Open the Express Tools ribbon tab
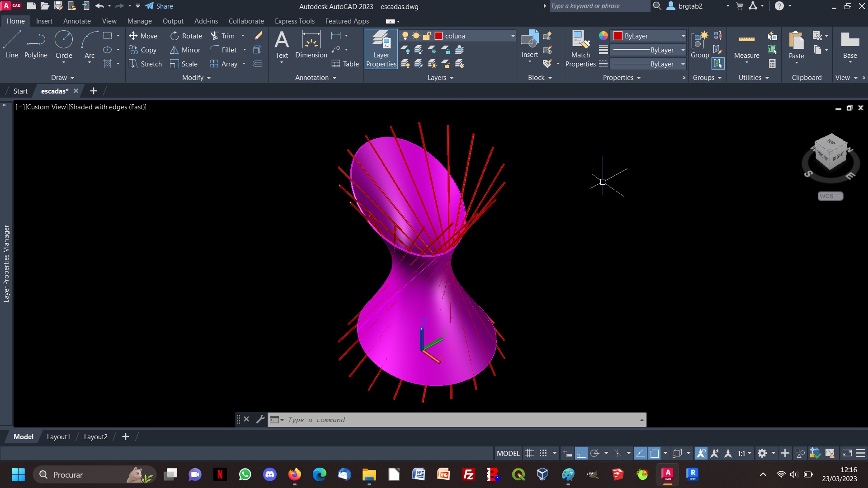Viewport: 868px width, 488px height. [295, 21]
